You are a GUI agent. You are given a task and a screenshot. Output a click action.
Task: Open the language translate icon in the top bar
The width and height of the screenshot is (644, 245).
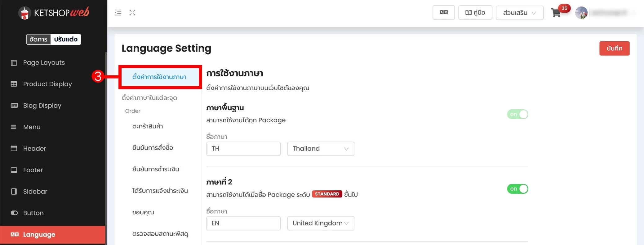[443, 12]
